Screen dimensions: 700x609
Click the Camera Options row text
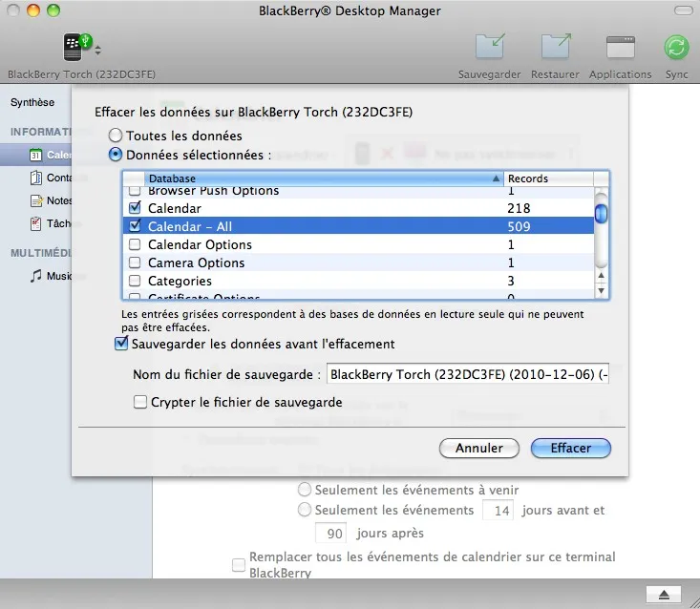coord(197,262)
